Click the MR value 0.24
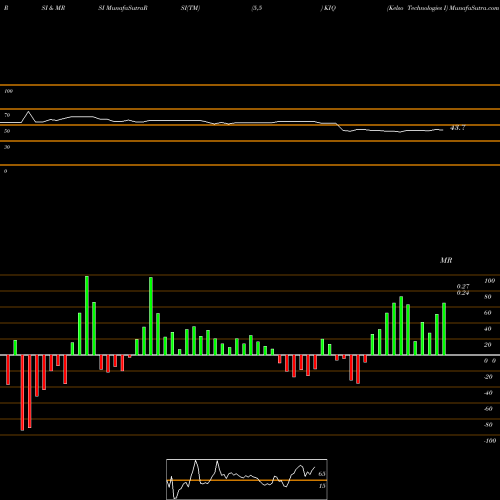This screenshot has height=500, width=500. [463, 293]
